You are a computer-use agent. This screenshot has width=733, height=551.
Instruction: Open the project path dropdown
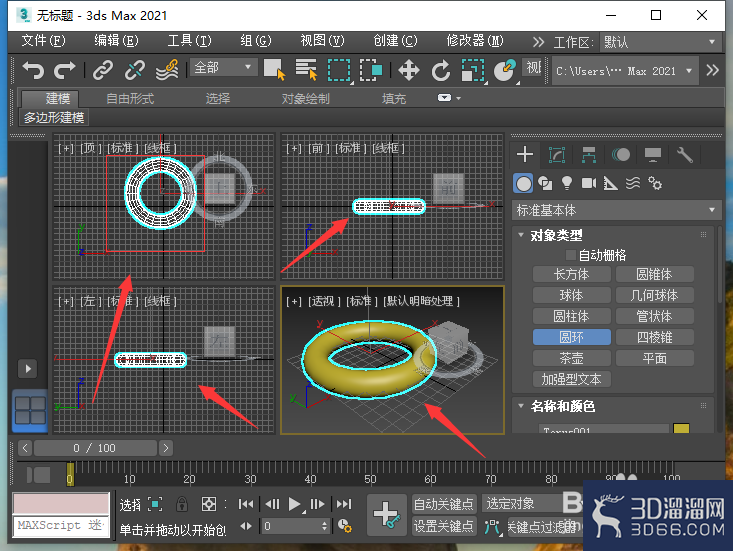pos(625,71)
